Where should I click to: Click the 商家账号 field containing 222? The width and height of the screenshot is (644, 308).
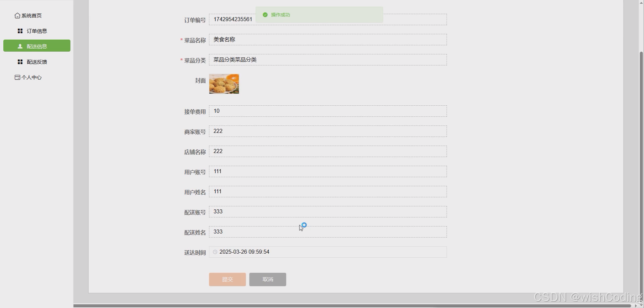(x=328, y=131)
